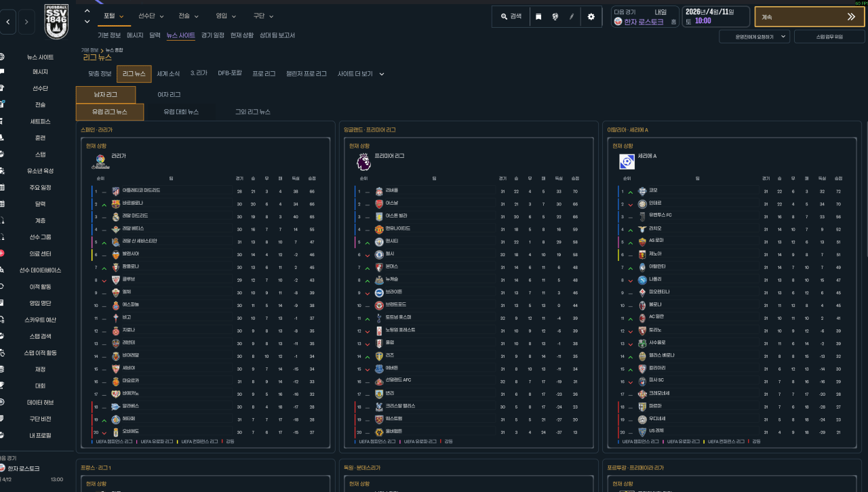Viewport: 868px width, 492px height.
Task: Open the 상대 팀 보고서 tab
Action: point(277,35)
